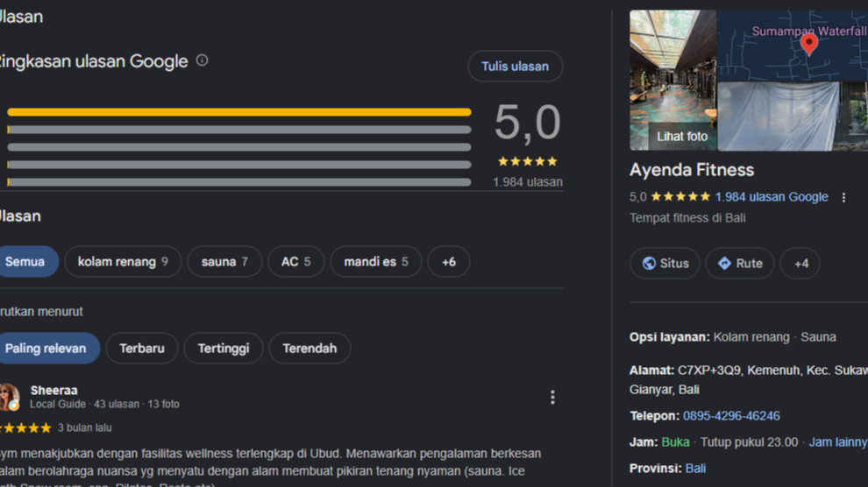Expand the +4 more actions button
This screenshot has width=868, height=487.
point(800,263)
